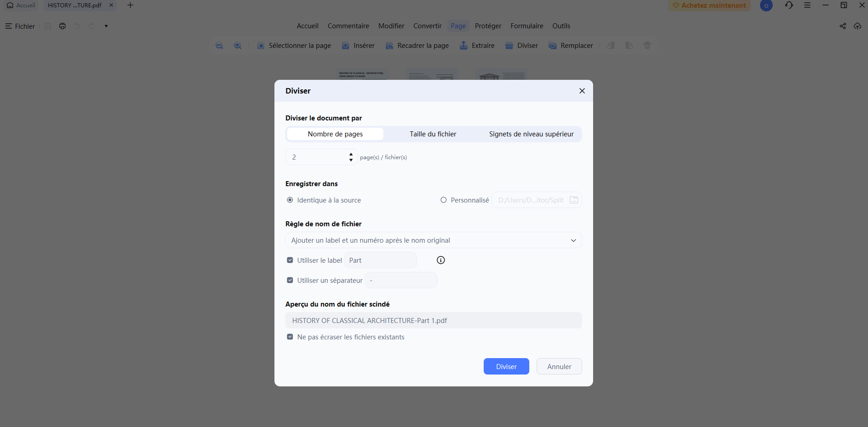
Task: Select Identique à la source radio
Action: 290,200
